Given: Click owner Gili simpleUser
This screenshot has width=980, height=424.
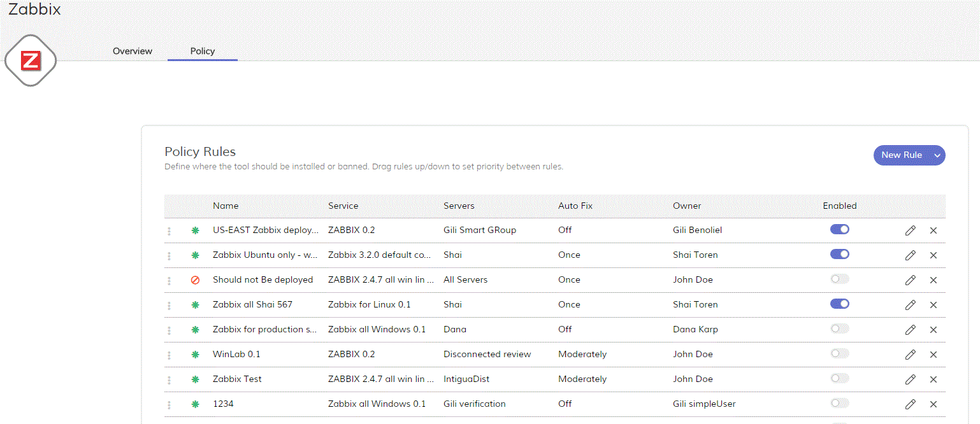Looking at the screenshot, I should coord(704,404).
